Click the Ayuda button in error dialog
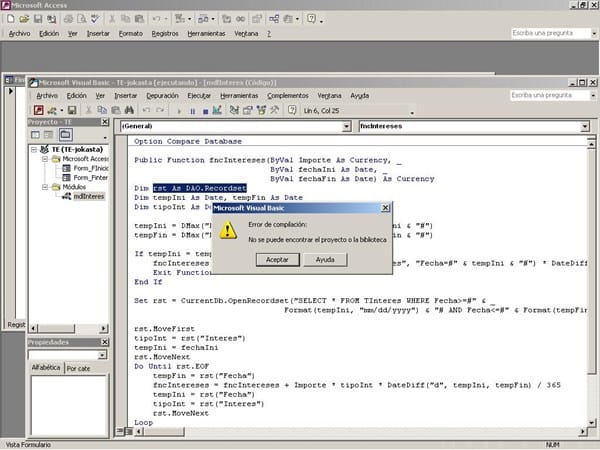The height and width of the screenshot is (450, 600). pos(325,259)
